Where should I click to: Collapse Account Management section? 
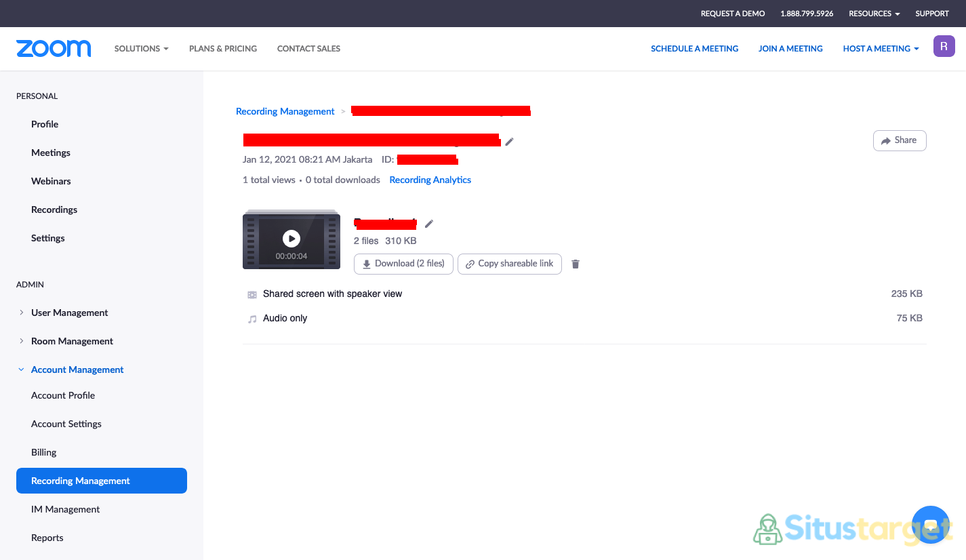pos(77,369)
